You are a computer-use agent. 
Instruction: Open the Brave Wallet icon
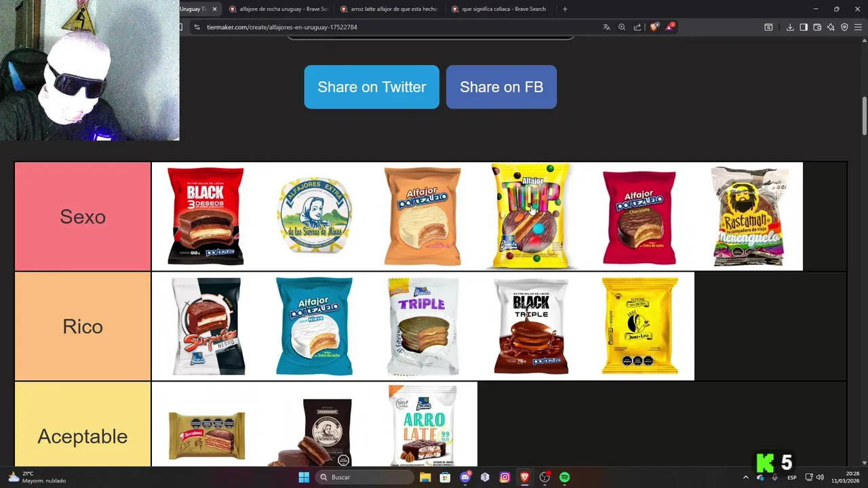(x=817, y=27)
